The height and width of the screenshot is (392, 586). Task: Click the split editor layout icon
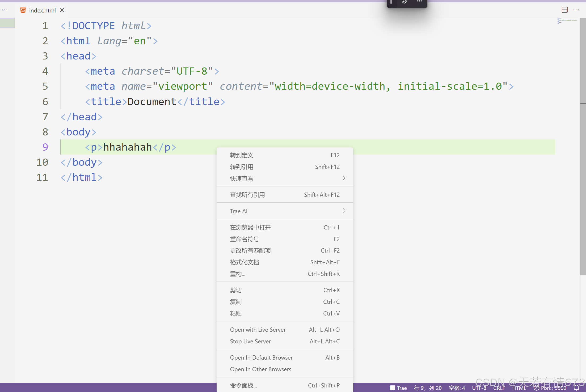pos(564,10)
